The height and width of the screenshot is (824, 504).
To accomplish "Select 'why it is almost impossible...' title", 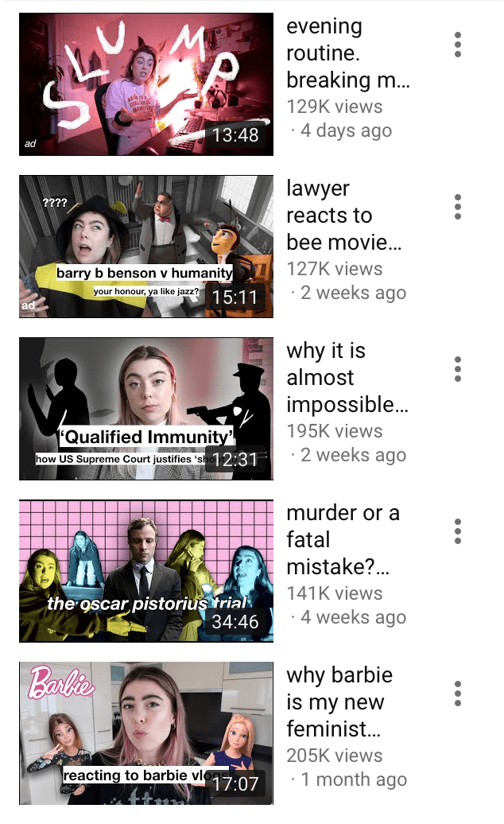I will coord(347,378).
